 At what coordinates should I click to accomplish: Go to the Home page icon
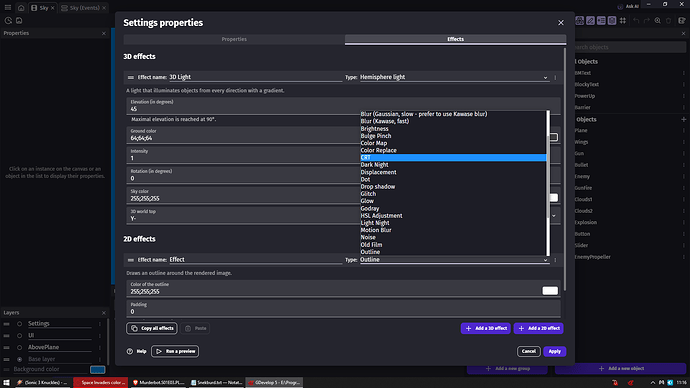[x=21, y=8]
